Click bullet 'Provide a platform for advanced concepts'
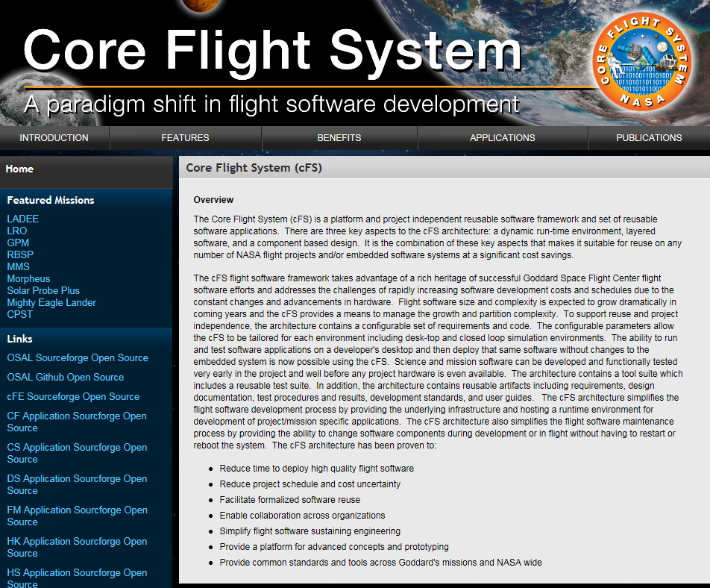 334,547
